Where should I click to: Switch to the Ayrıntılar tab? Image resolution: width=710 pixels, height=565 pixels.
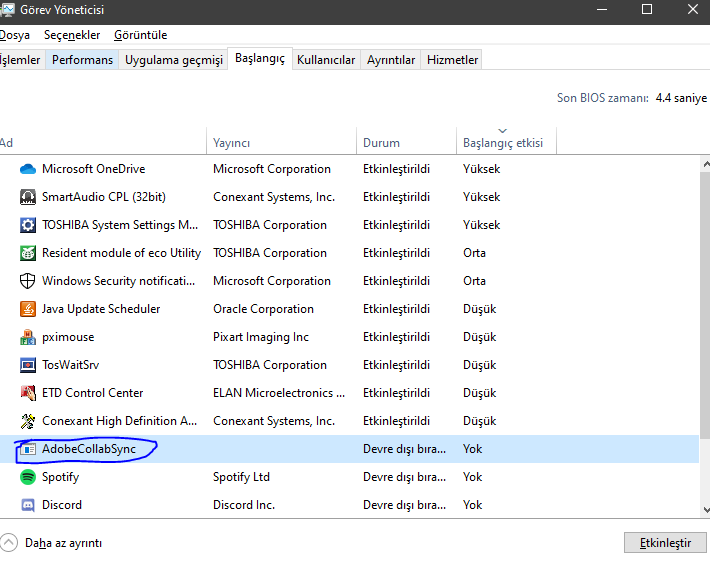[x=391, y=60]
